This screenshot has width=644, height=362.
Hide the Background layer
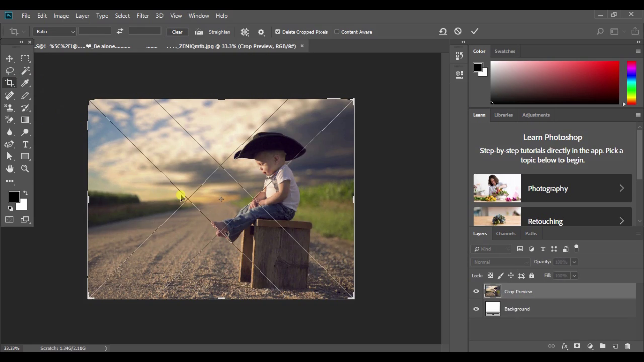coord(476,309)
